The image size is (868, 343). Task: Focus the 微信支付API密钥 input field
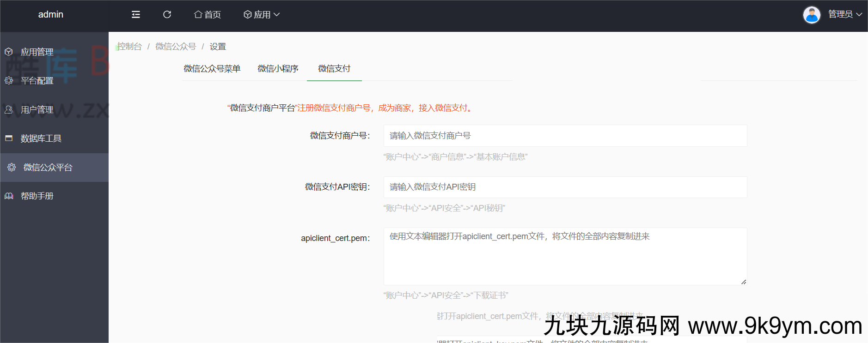tap(565, 187)
